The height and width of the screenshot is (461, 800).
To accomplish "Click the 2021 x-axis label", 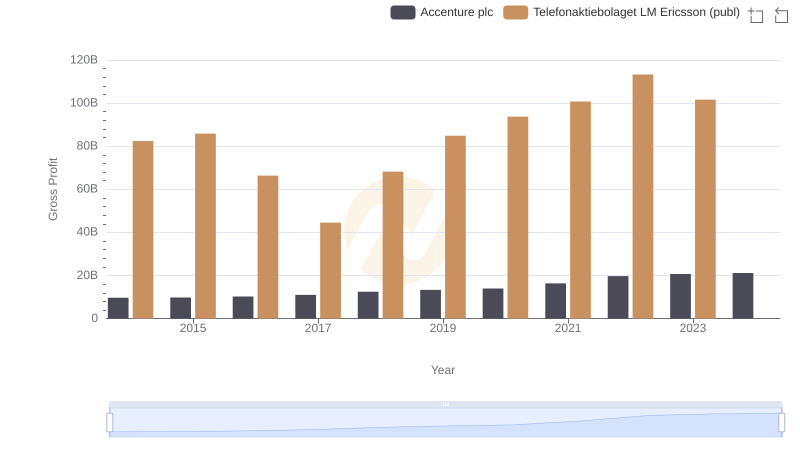I will [x=568, y=328].
